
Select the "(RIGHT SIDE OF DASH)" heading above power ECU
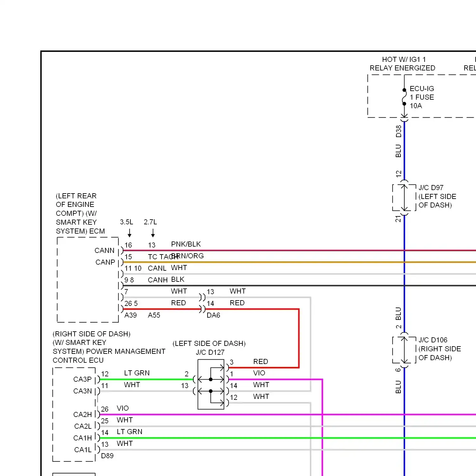(92, 334)
